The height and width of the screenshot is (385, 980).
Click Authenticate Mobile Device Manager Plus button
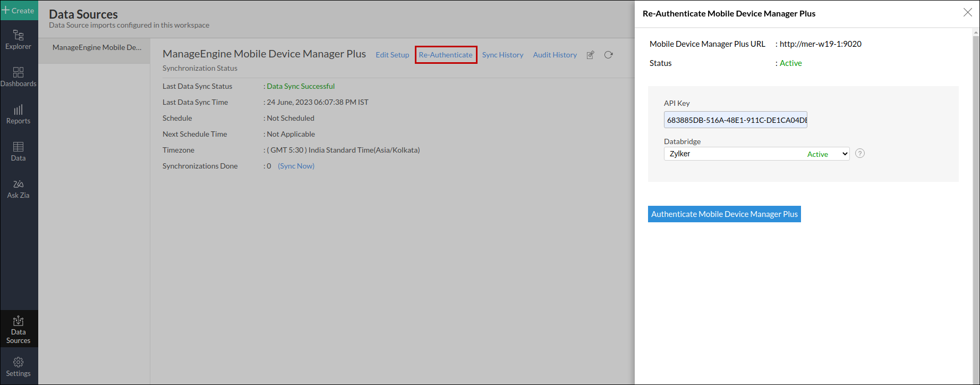coord(724,214)
